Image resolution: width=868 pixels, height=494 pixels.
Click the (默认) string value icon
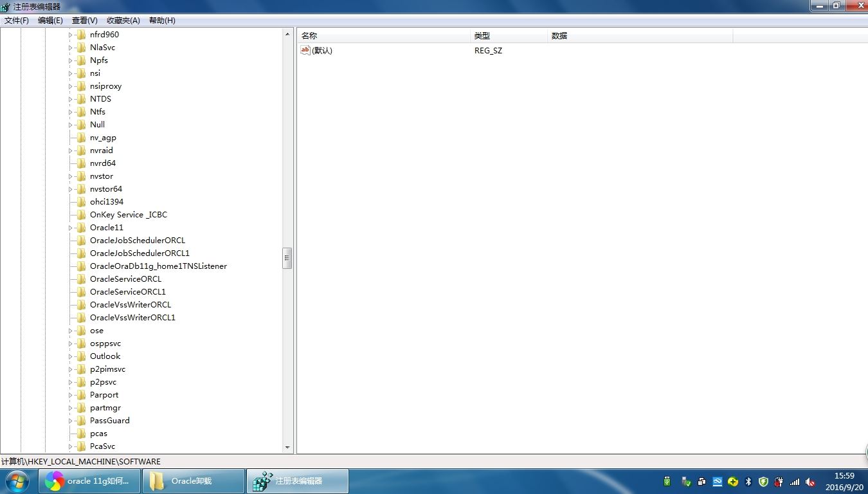(305, 50)
